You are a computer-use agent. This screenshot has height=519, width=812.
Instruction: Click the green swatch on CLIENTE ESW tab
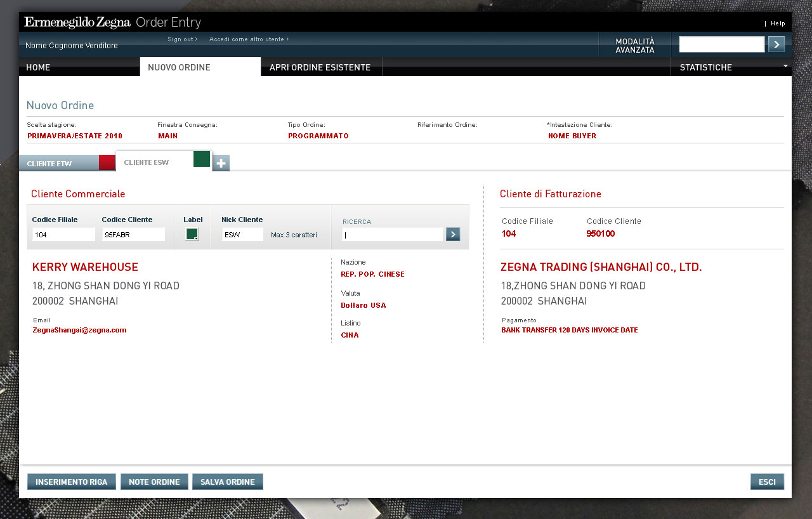click(202, 159)
